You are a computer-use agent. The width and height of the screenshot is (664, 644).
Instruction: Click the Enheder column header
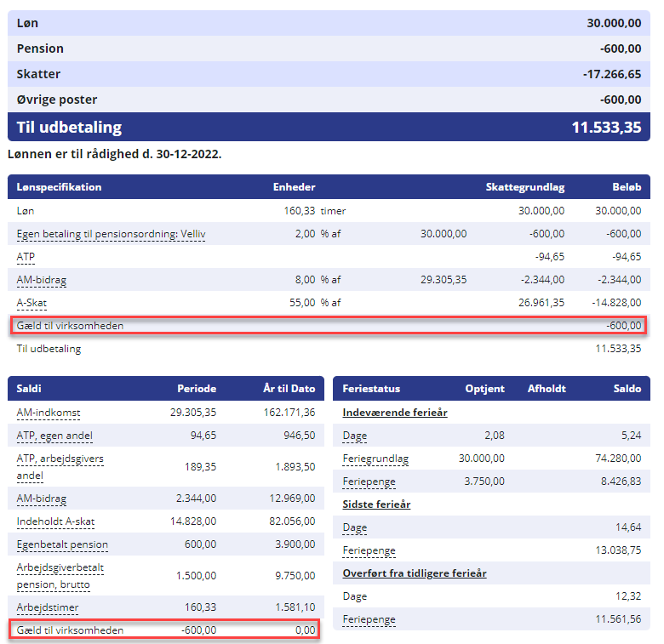pyautogui.click(x=294, y=187)
